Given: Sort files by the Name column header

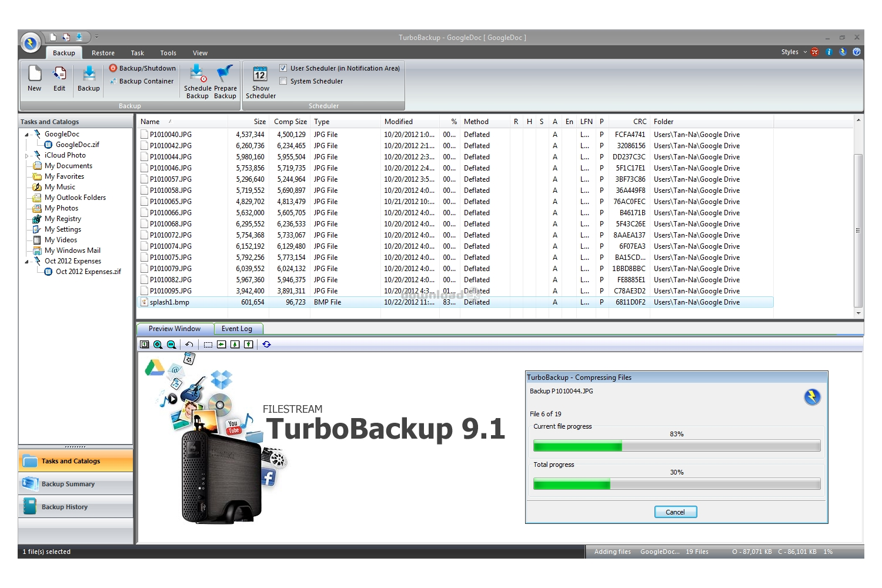Looking at the screenshot, I should (x=182, y=122).
